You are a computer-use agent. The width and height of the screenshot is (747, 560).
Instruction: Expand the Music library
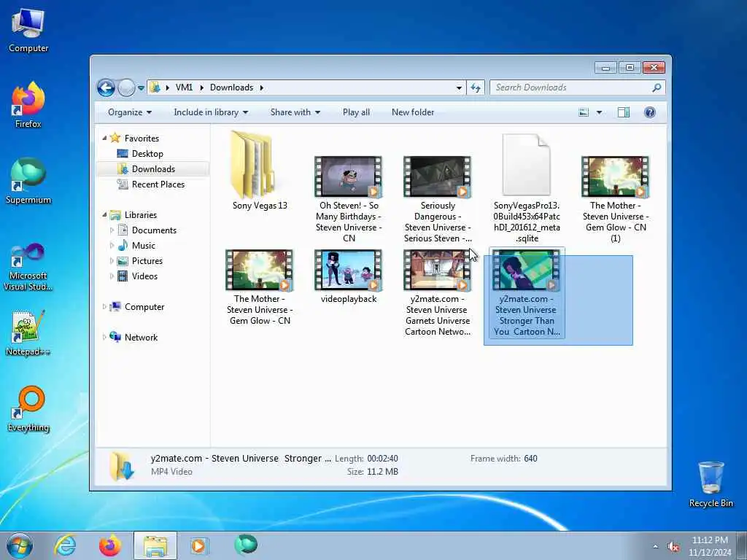pos(112,246)
